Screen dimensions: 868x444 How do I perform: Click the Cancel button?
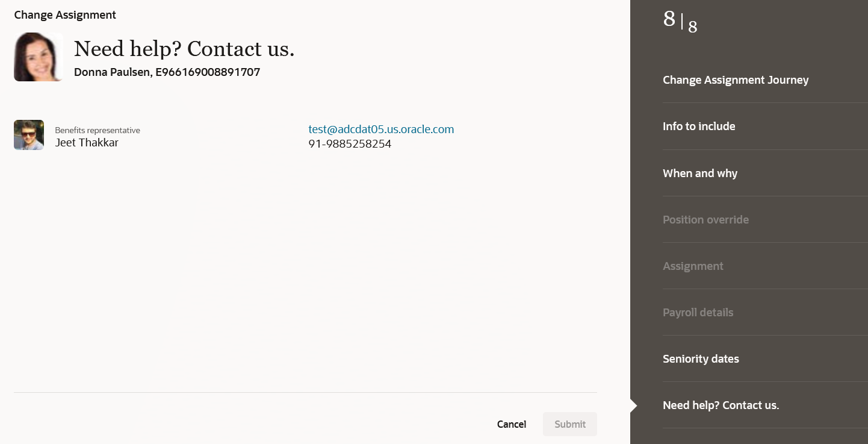coord(512,424)
